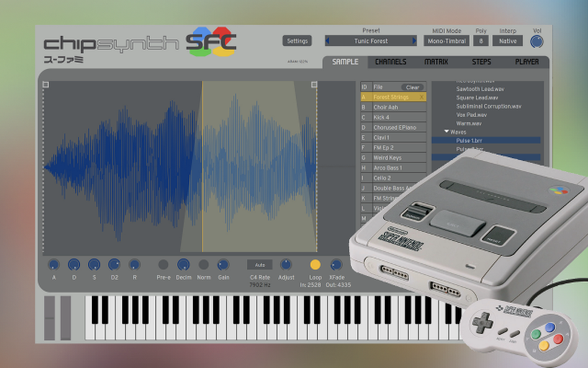This screenshot has height=368, width=588.
Task: Select sample slot D Chorused EPiano
Action: pos(393,128)
